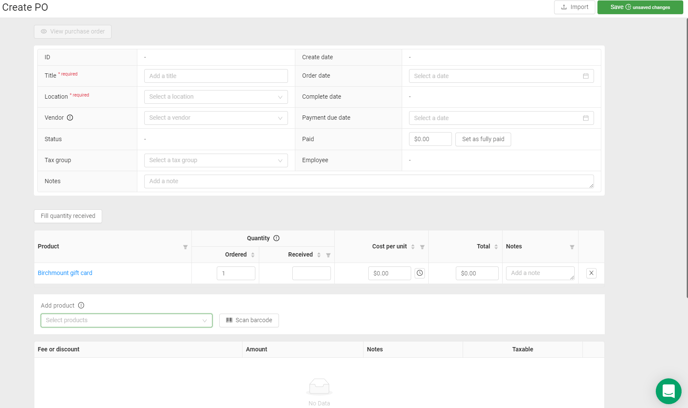Remove Birchmount gift card row
The height and width of the screenshot is (408, 688).
pyautogui.click(x=591, y=273)
